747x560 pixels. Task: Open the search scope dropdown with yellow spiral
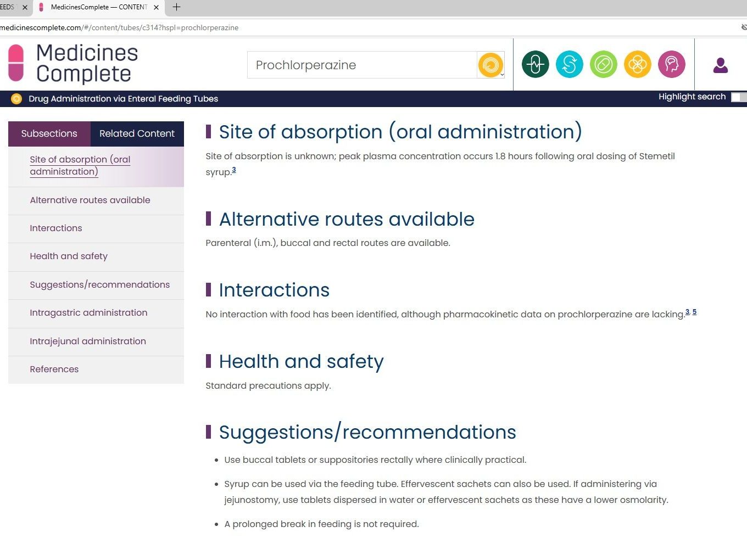tap(490, 65)
